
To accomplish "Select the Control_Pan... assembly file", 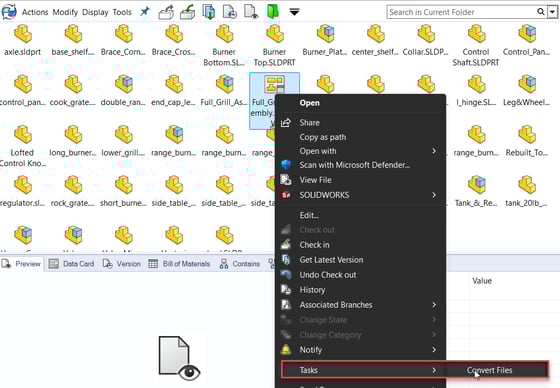I will [x=526, y=40].
